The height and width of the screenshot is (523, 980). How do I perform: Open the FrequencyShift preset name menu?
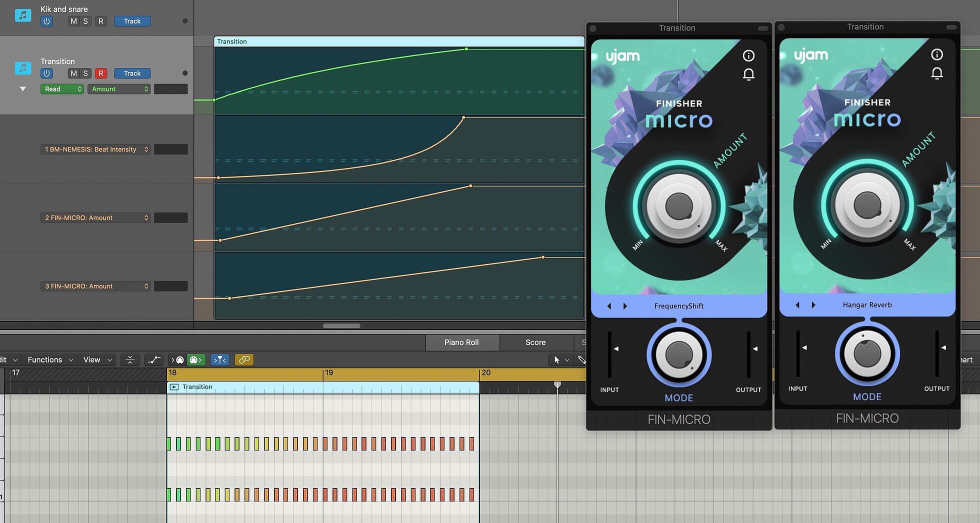coord(679,306)
